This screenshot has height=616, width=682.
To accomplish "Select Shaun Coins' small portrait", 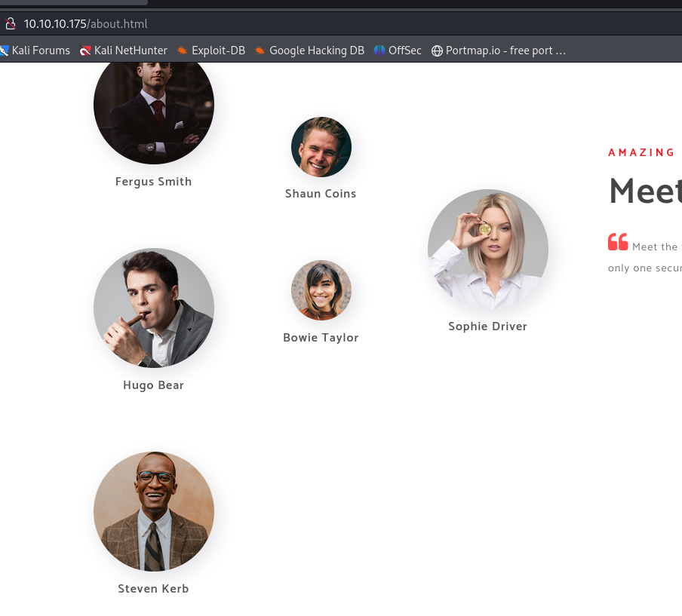I will (321, 147).
